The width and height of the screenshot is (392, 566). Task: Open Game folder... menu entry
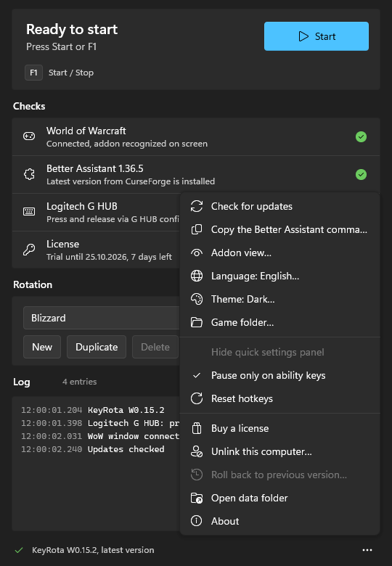click(x=279, y=322)
